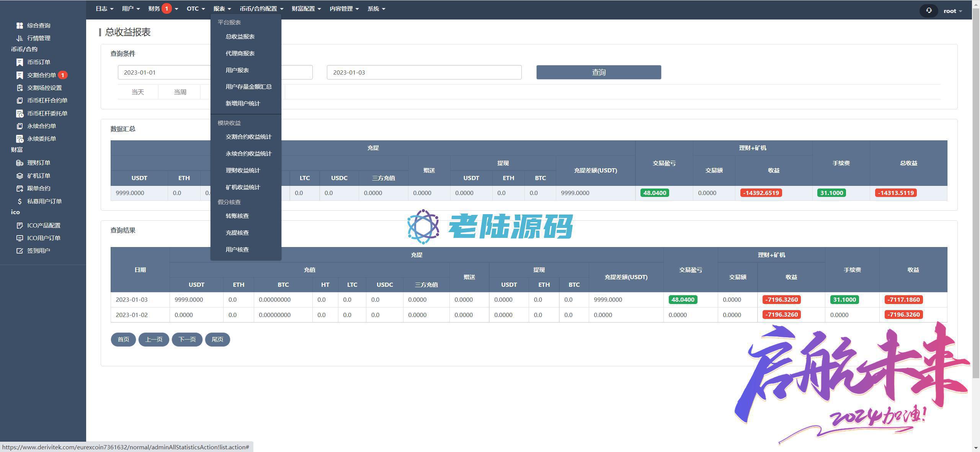Click the 行情管理 sort icon
This screenshot has width=980, height=452.
[x=20, y=38]
